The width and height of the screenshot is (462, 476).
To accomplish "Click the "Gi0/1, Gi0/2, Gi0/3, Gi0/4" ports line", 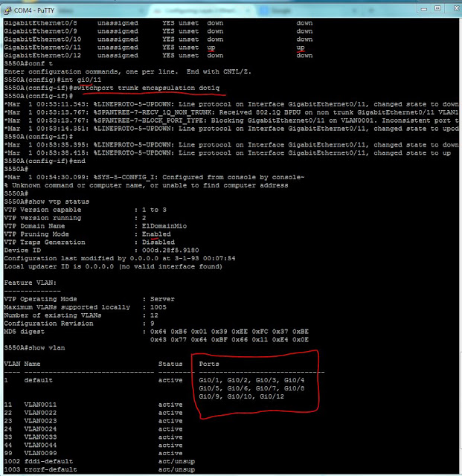I will (x=251, y=380).
